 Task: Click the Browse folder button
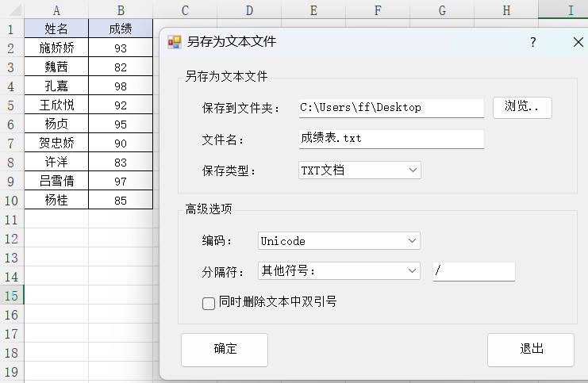click(x=522, y=108)
